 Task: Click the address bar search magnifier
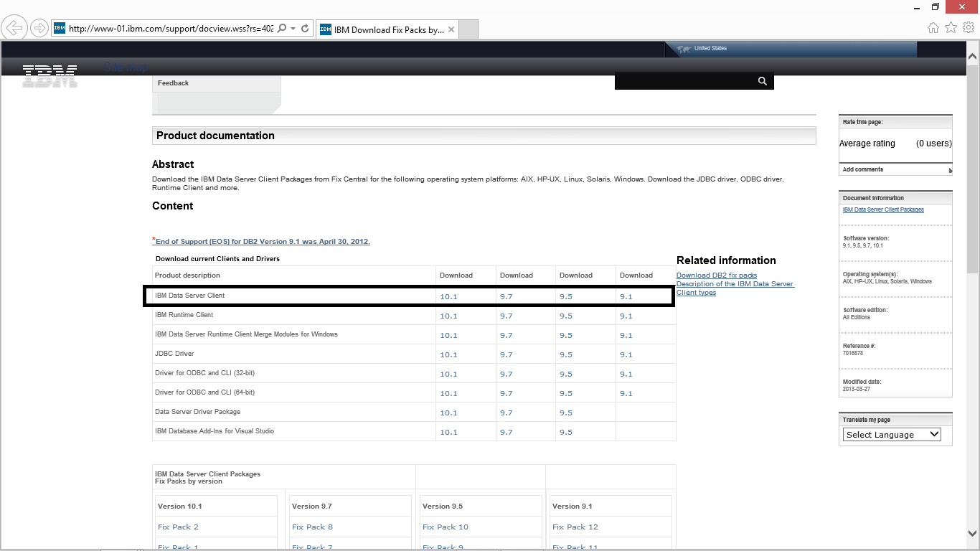pyautogui.click(x=281, y=29)
